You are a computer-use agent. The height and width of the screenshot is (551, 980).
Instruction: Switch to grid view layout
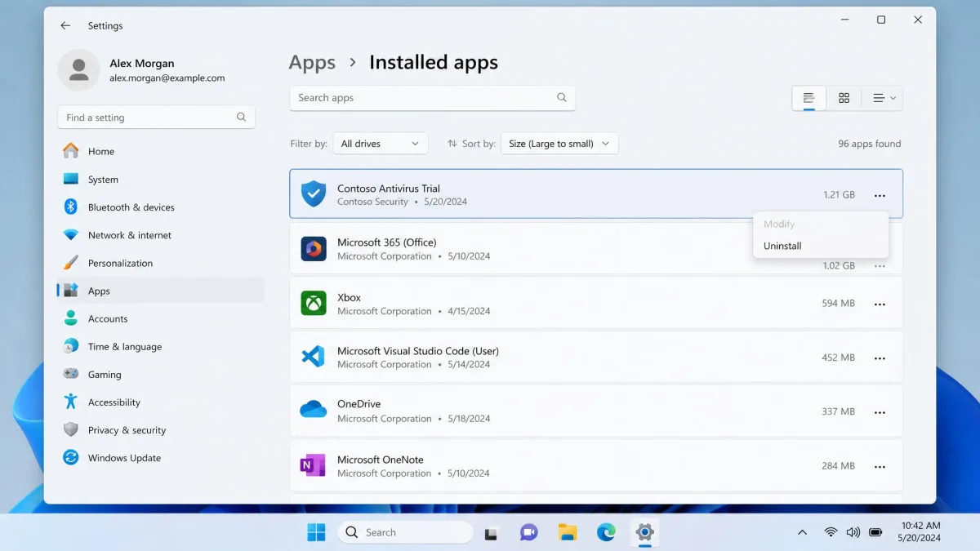(x=844, y=98)
